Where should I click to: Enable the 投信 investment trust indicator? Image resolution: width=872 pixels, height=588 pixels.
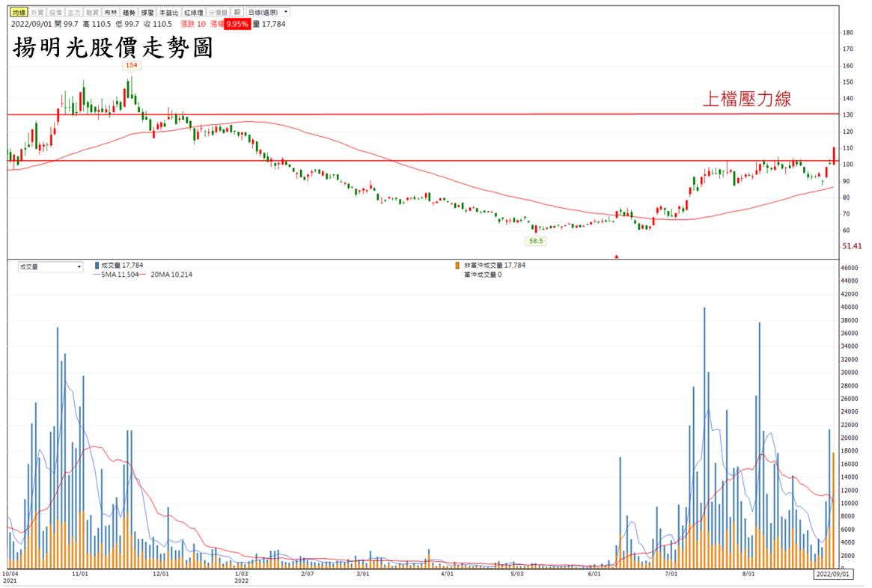pyautogui.click(x=55, y=12)
